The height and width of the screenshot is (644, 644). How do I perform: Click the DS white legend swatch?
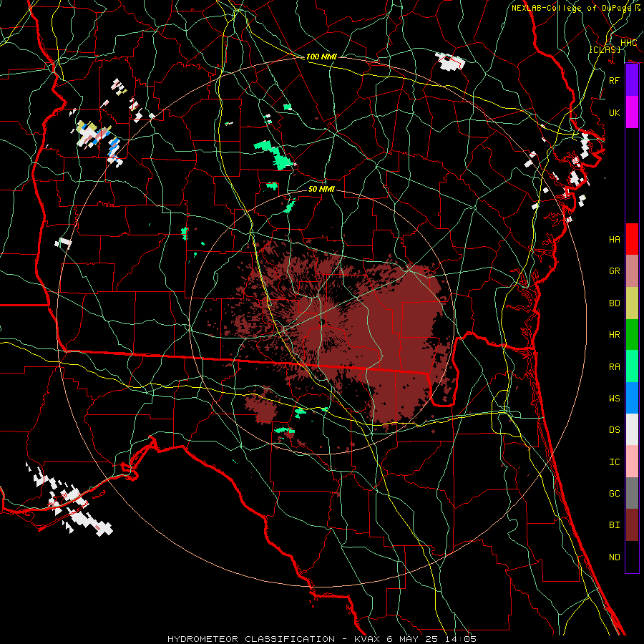coord(632,429)
